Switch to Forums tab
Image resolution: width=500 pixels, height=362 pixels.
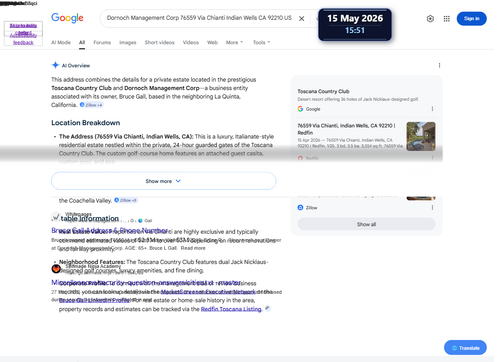(102, 42)
